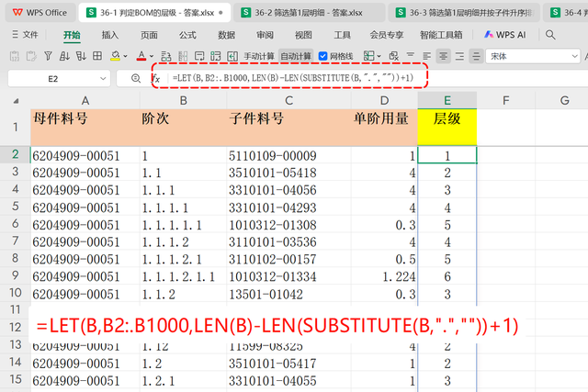Viewport: 588px width, 392px height.
Task: Switch to the 数据 ribbon tab
Action: [227, 35]
